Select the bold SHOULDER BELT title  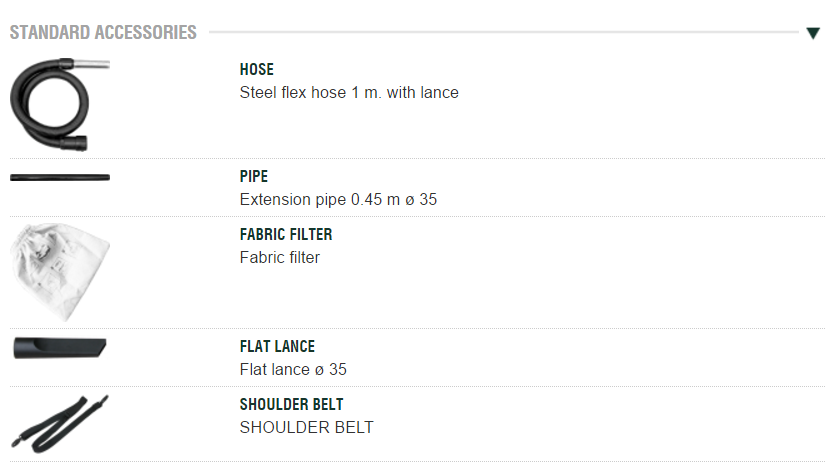pyautogui.click(x=291, y=405)
